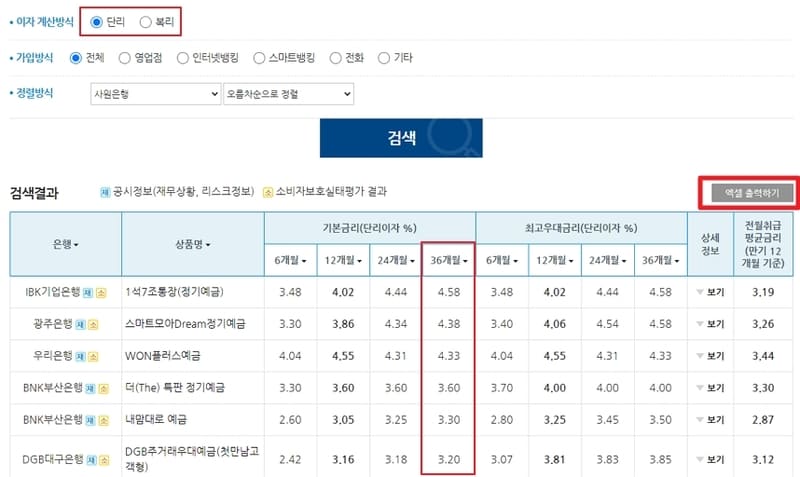Screen dimensions: 800x477
Task: Click blue 재 icon in 내맘대로 예금 row
Action: point(90,420)
